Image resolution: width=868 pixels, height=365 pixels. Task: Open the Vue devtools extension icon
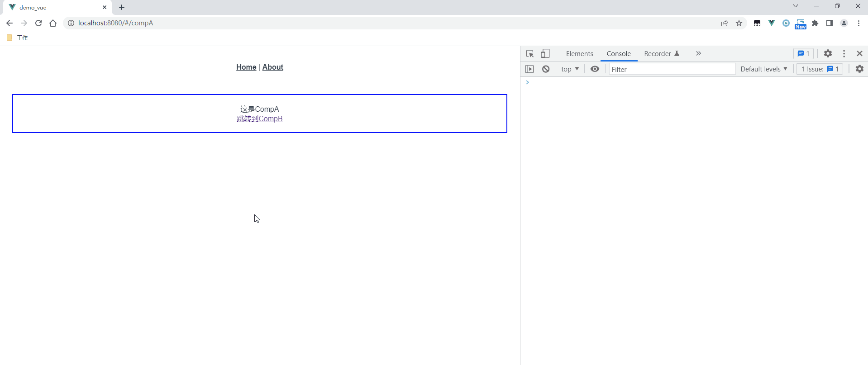(772, 23)
